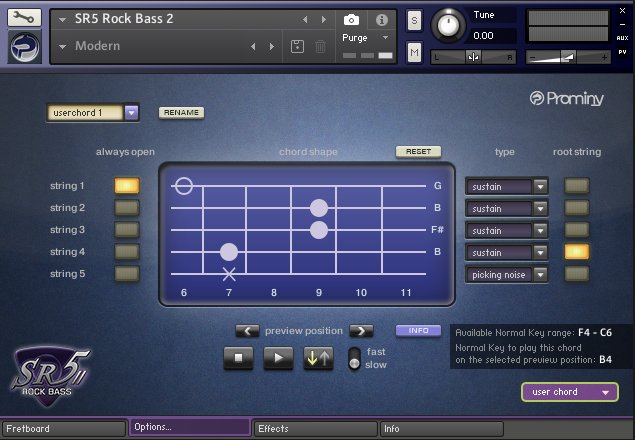Go to previous preview position

[x=247, y=331]
